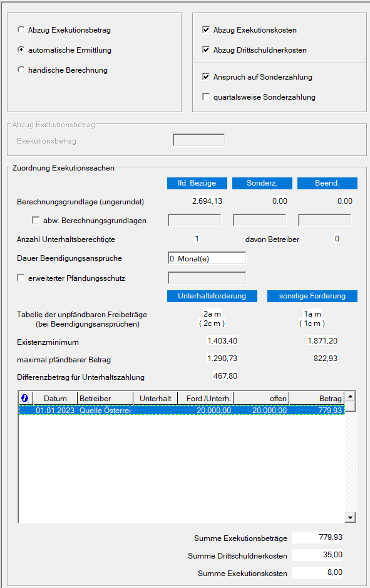Screen dimensions: 370x588
Task: Toggle Abzug Drittschuldnerkosten checkbox
Action: click(x=206, y=50)
